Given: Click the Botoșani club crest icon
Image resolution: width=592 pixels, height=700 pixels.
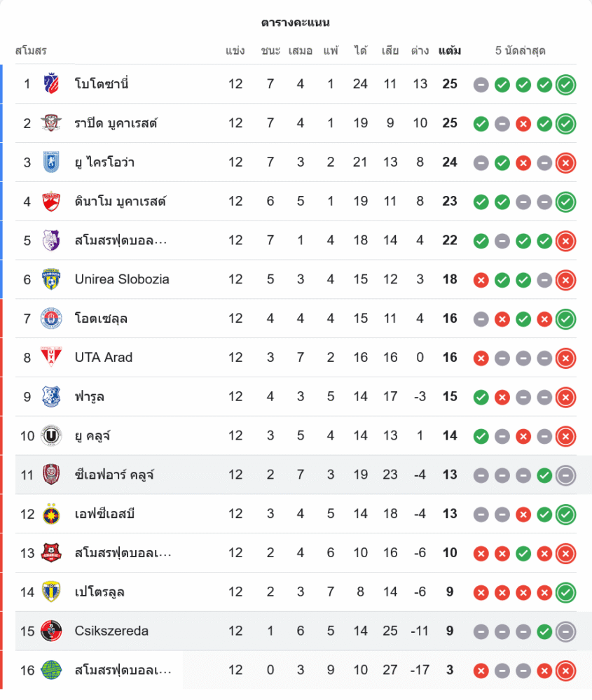Looking at the screenshot, I should click(x=51, y=84).
